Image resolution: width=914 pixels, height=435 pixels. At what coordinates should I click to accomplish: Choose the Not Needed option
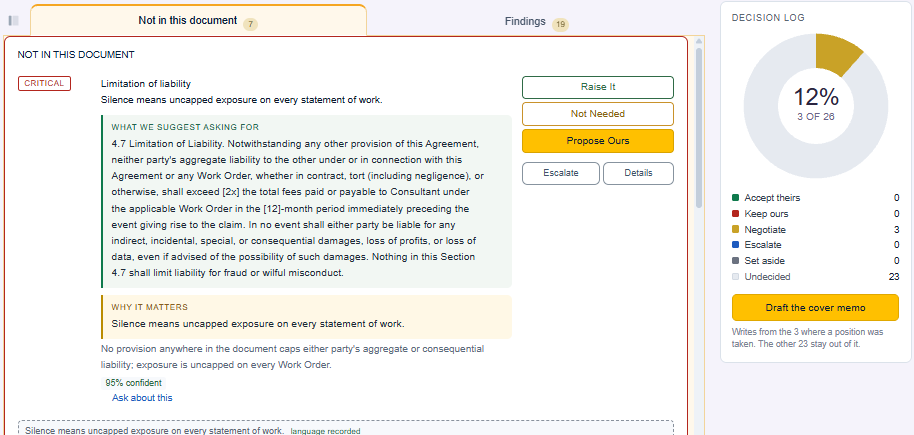pyautogui.click(x=597, y=114)
